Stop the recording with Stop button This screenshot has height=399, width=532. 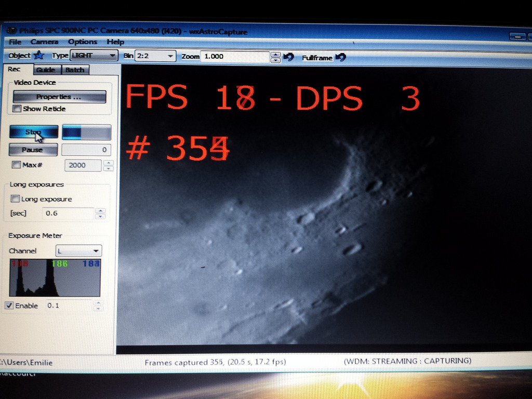coord(34,132)
